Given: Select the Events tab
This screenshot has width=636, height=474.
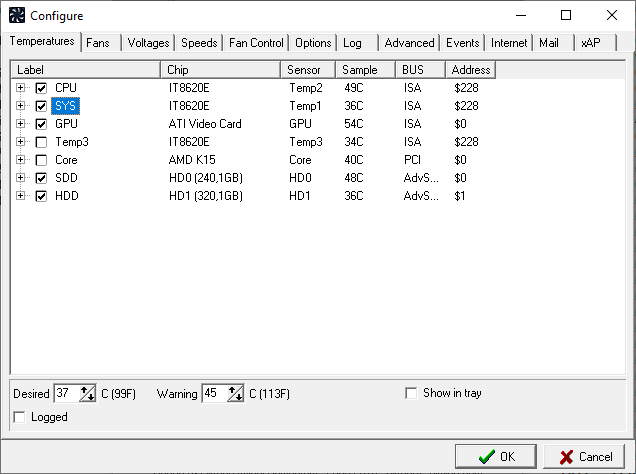Looking at the screenshot, I should 462,43.
